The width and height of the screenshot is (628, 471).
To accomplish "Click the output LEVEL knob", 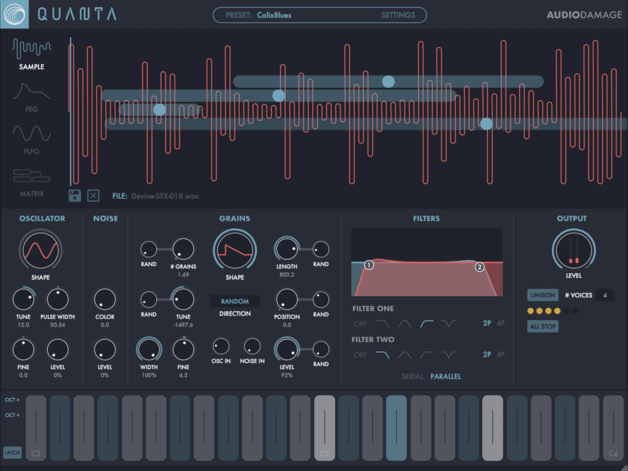I will coord(574,250).
